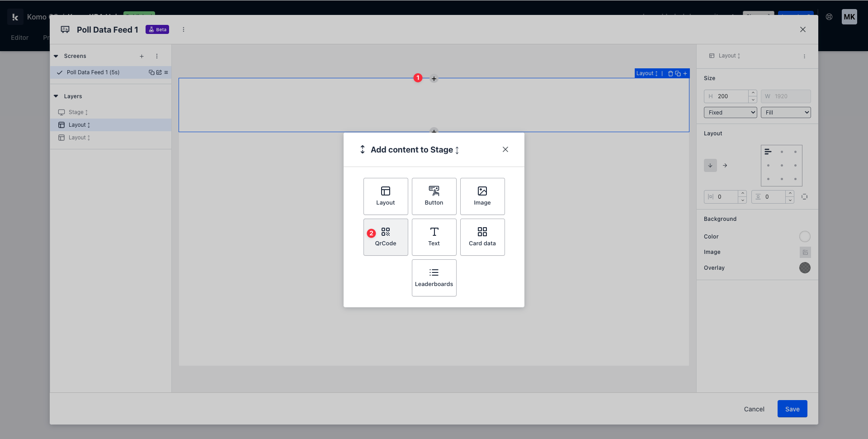Open the Overlay color swatch
The height and width of the screenshot is (439, 868).
[805, 268]
